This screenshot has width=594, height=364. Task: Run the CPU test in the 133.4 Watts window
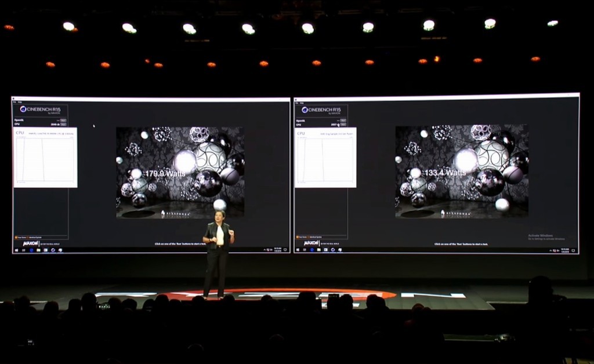pyautogui.click(x=343, y=125)
